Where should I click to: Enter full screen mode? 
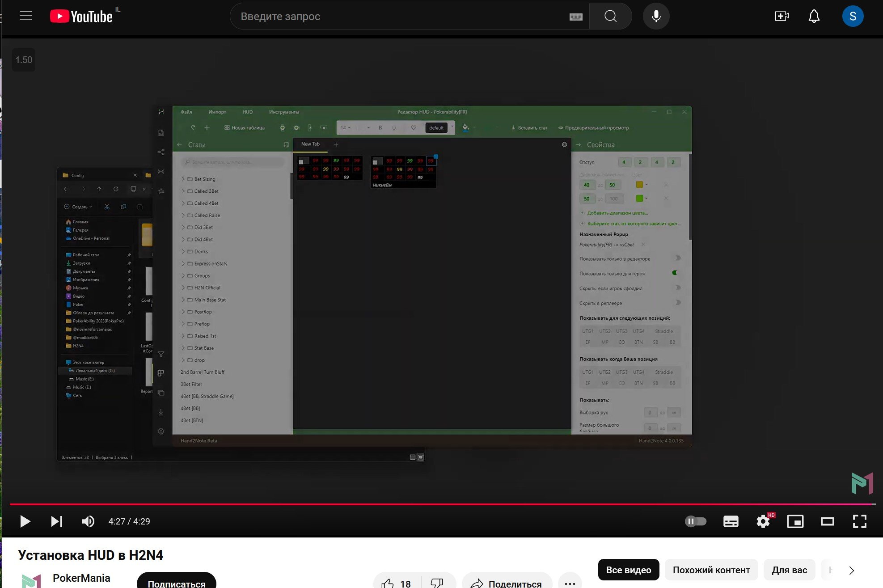tap(860, 521)
